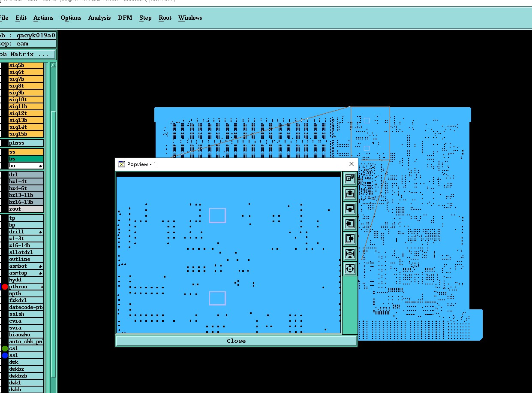The height and width of the screenshot is (393, 532).
Task: Open the Job Matrix ... selector
Action: click(27, 54)
